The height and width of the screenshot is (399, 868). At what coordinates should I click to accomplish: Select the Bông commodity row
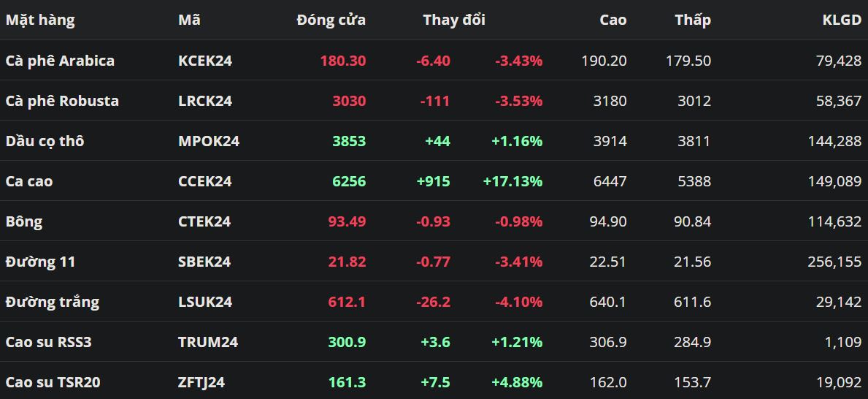coord(24,221)
